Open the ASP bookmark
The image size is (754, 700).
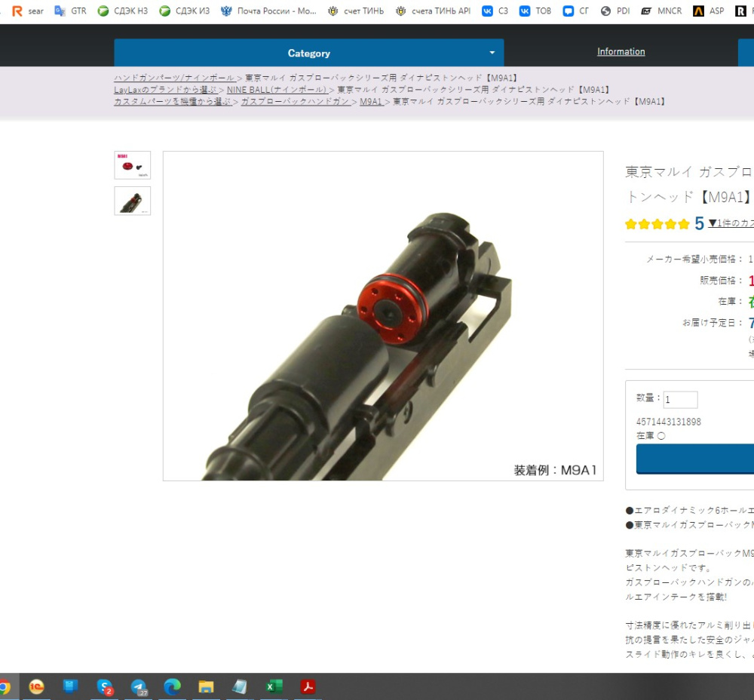pos(708,11)
